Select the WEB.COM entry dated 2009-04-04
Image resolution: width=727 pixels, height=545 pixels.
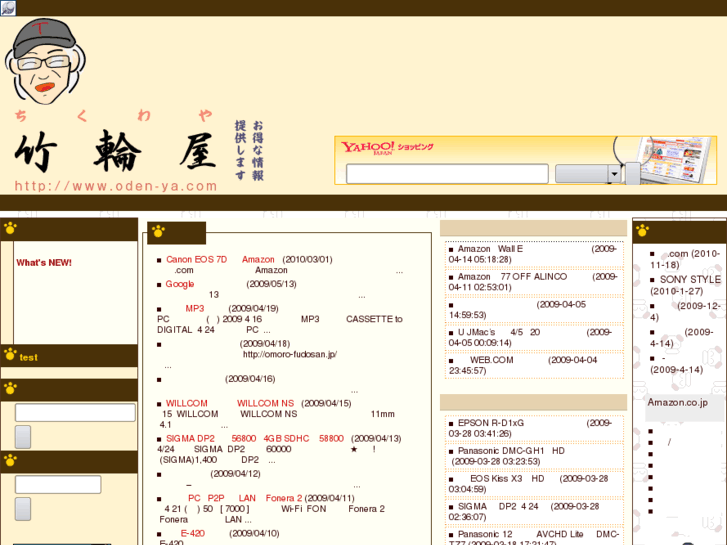(534, 365)
